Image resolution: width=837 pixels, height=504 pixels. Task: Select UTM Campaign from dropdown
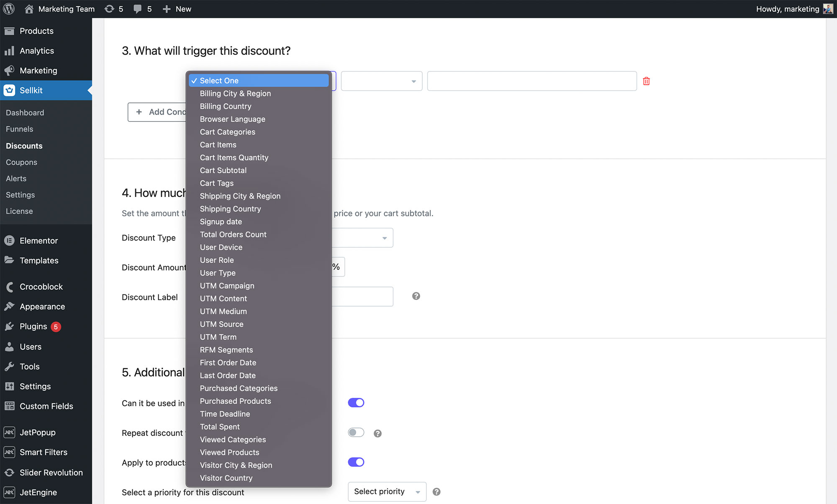coord(227,285)
